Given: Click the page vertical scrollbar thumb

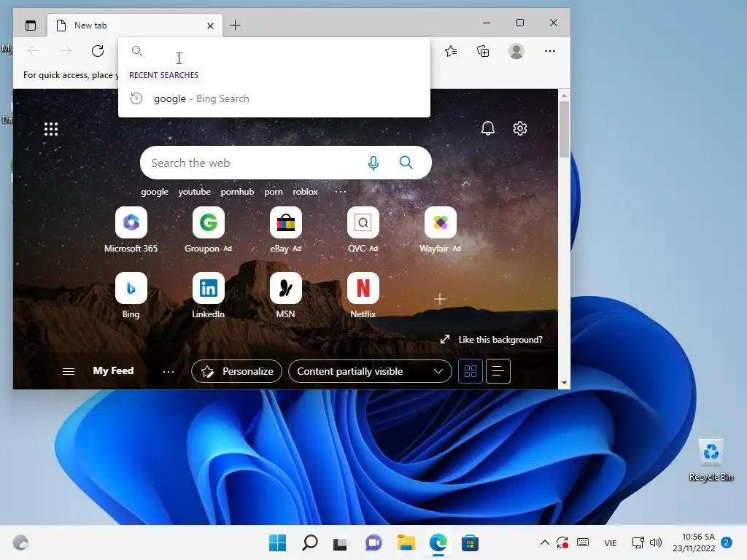Looking at the screenshot, I should pos(564,129).
